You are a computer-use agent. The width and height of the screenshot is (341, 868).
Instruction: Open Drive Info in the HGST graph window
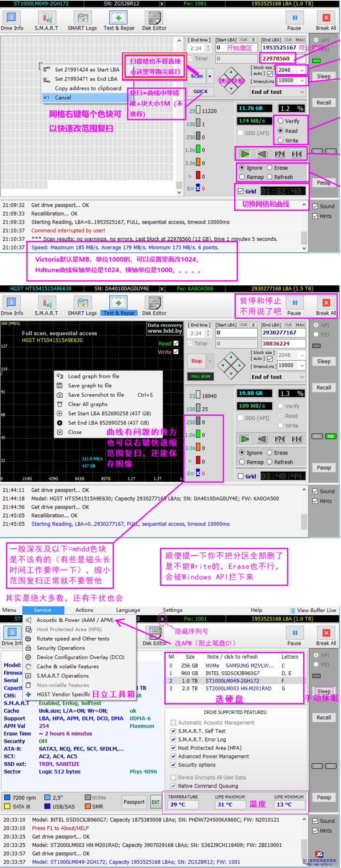pyautogui.click(x=12, y=306)
